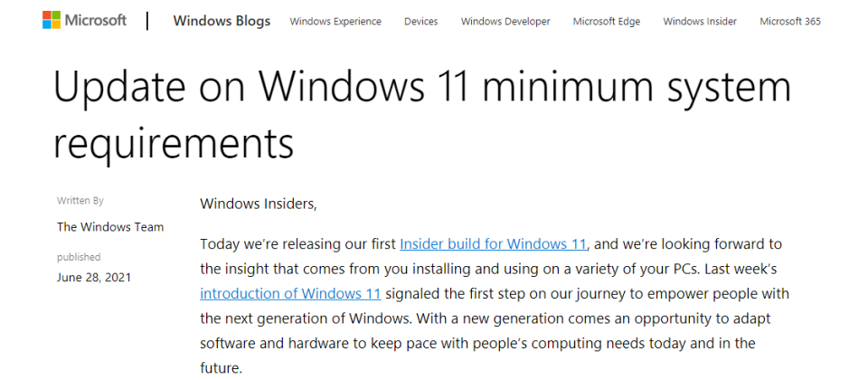868x380 pixels.
Task: Click The Windows Team author name
Action: pyautogui.click(x=110, y=226)
